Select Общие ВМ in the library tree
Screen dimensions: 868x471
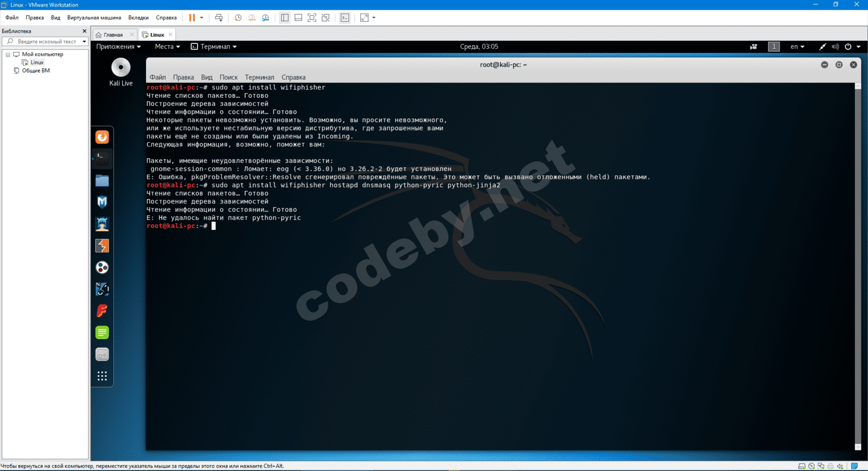pyautogui.click(x=36, y=71)
